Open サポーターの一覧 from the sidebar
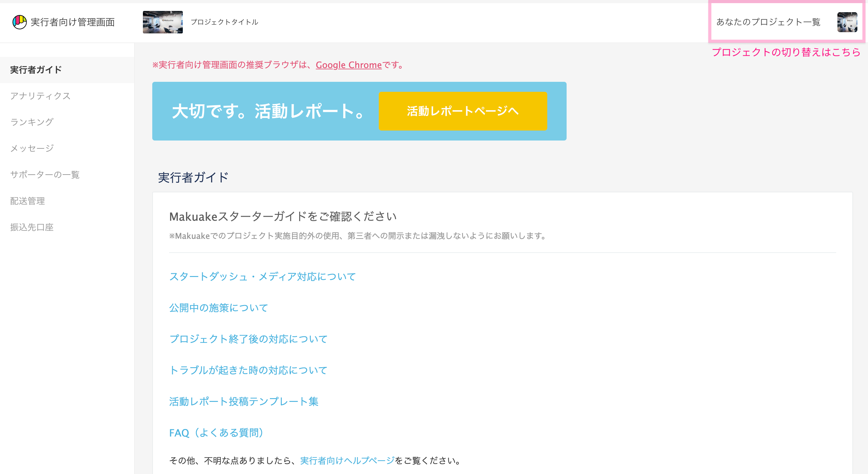 [x=45, y=175]
